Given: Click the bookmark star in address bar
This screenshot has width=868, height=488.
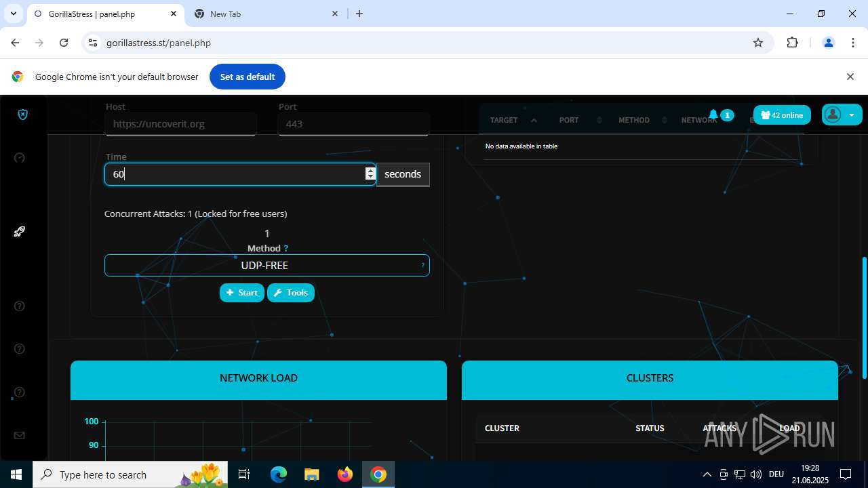Looking at the screenshot, I should coord(758,43).
